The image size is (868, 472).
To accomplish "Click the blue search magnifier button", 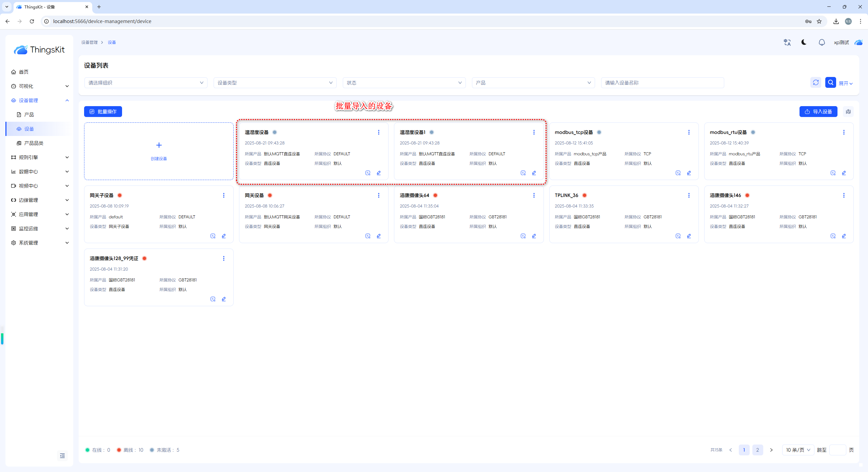I will (x=830, y=83).
